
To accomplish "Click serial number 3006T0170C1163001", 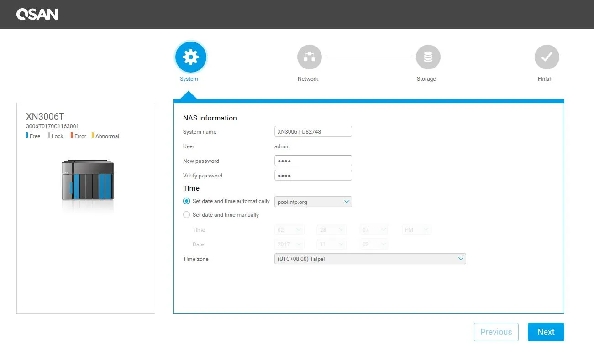I will point(53,126).
